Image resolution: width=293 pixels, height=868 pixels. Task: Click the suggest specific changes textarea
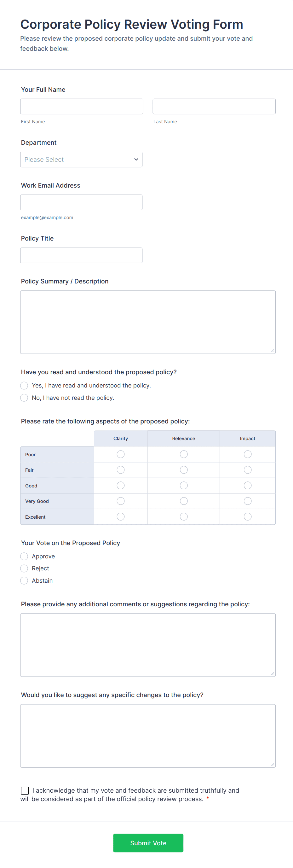click(148, 736)
